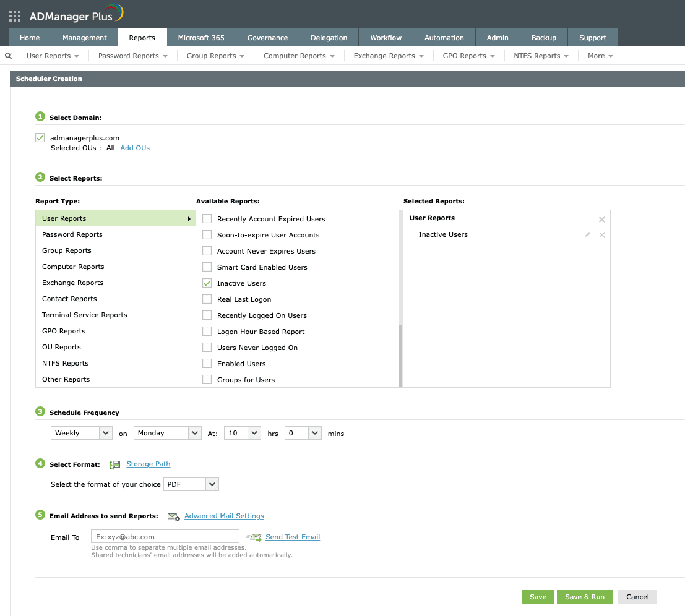Image resolution: width=685 pixels, height=616 pixels.
Task: Clear all User Reports with the X icon
Action: [601, 218]
